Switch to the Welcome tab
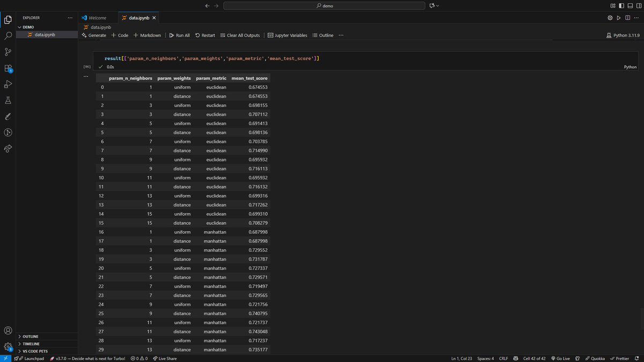This screenshot has width=644, height=362. (x=97, y=18)
